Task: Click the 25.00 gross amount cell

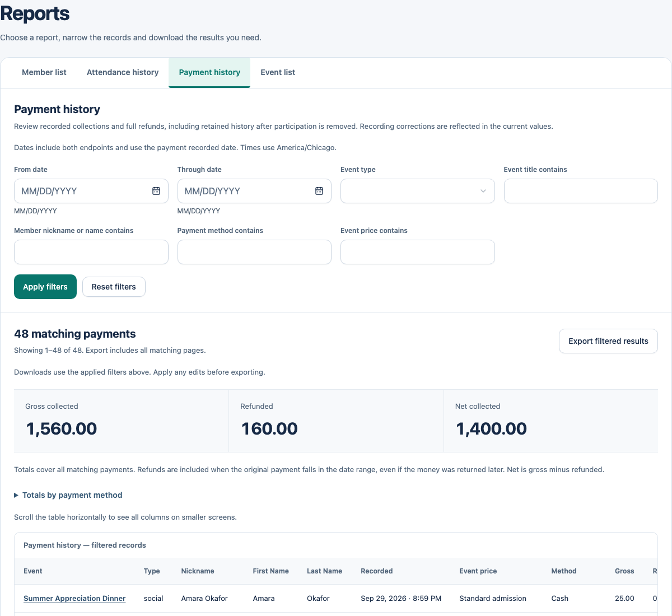Action: point(624,598)
